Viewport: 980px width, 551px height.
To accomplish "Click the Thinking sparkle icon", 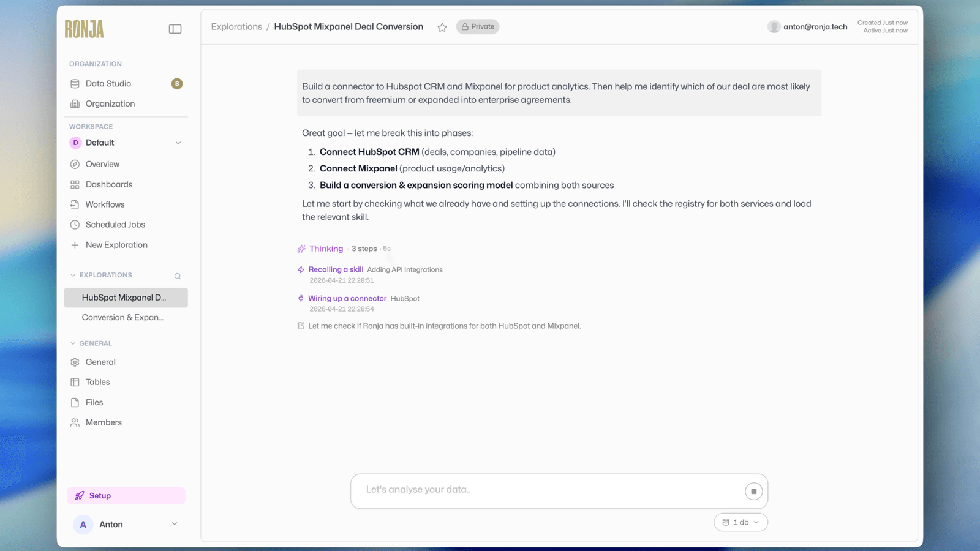I will tap(301, 249).
